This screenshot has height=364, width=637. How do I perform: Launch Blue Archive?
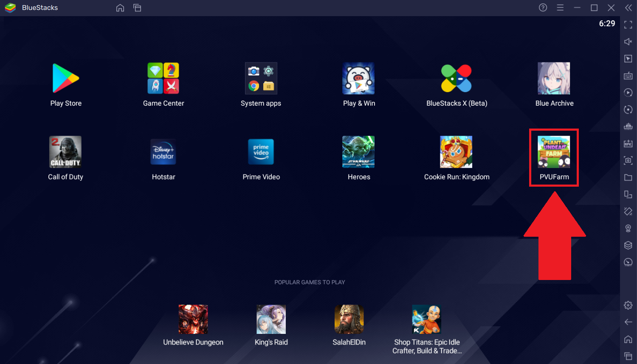[554, 78]
